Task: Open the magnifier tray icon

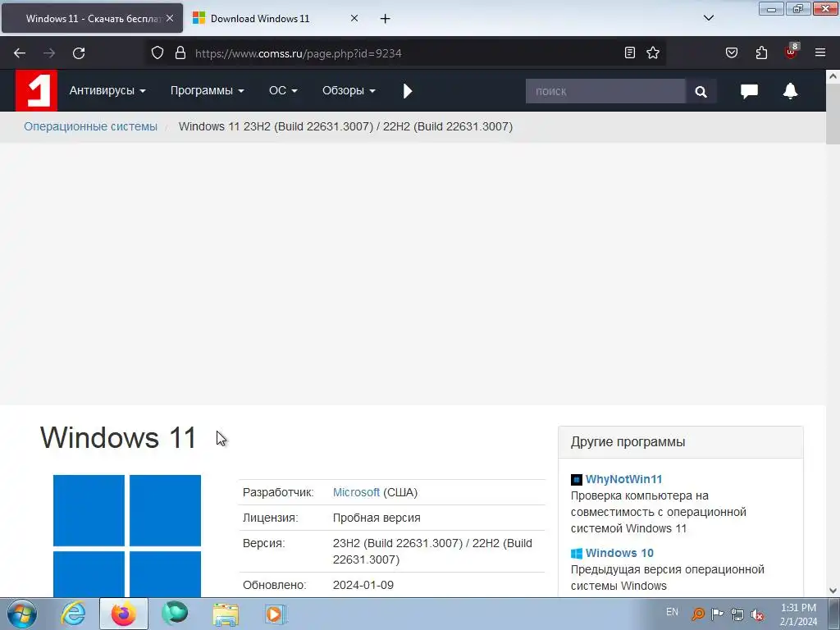Action: [697, 614]
